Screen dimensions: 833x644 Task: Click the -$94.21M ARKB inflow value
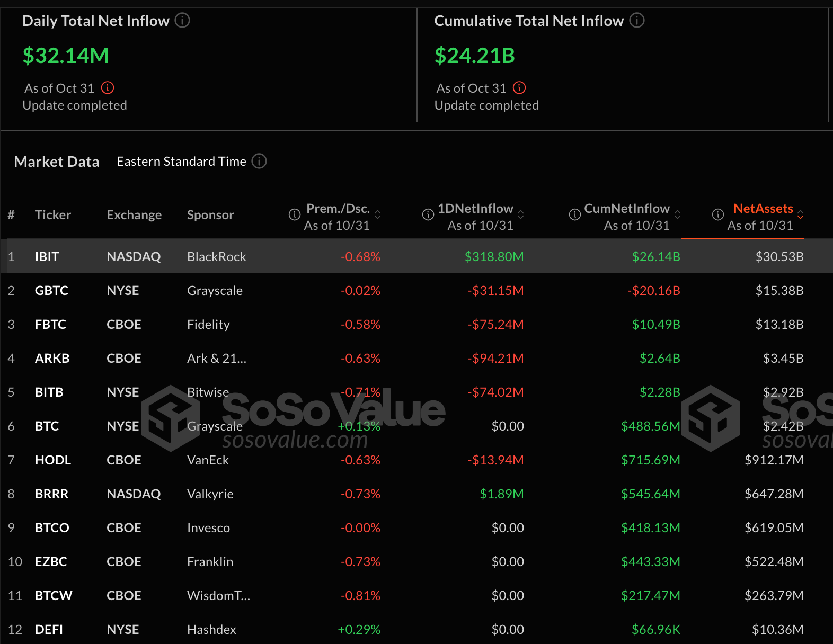495,358
